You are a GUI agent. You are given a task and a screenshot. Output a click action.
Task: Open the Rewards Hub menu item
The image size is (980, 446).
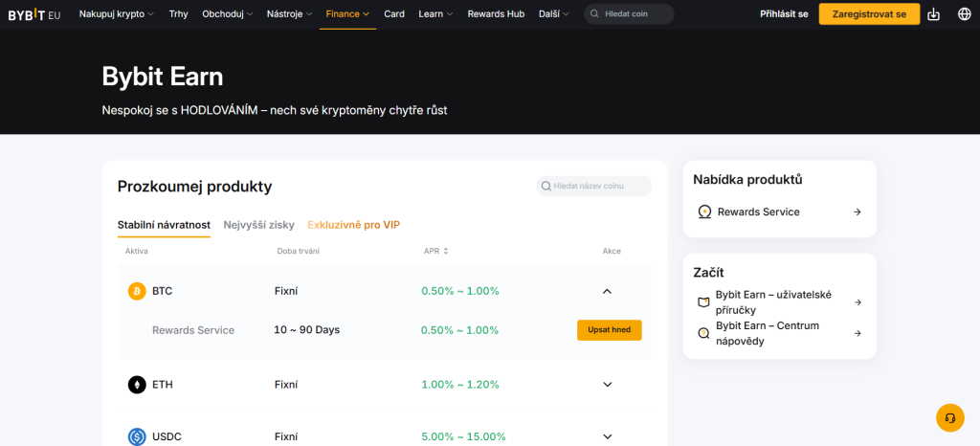496,13
